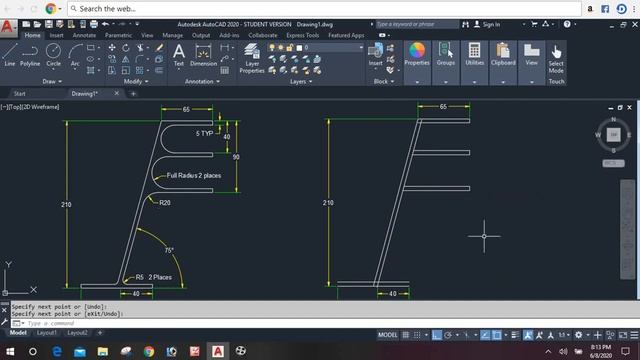Select the Rectangle draw tool
This screenshot has width=640, height=360.
tap(91, 48)
